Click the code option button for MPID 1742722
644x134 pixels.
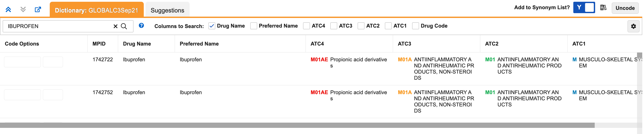point(22,62)
